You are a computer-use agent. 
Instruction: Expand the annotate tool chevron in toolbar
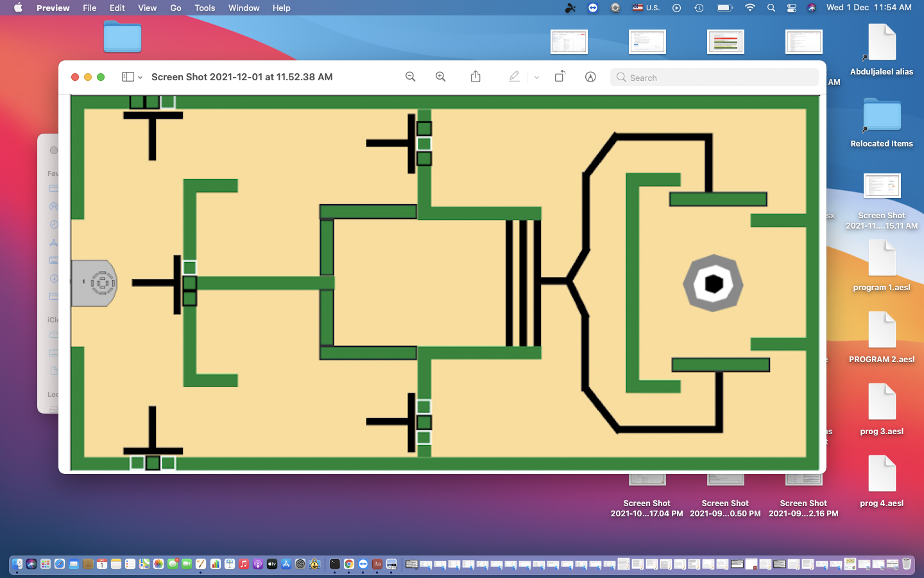[x=536, y=77]
